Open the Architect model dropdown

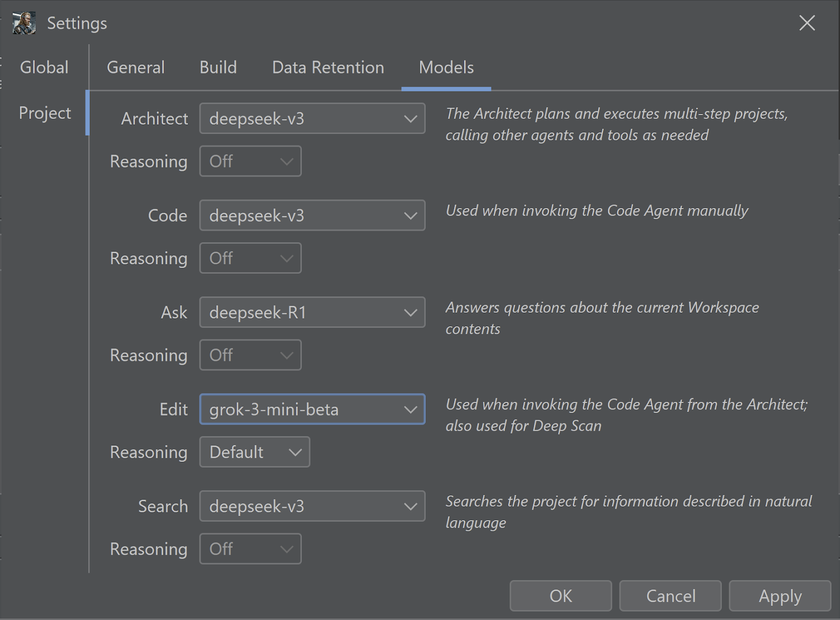pyautogui.click(x=312, y=119)
